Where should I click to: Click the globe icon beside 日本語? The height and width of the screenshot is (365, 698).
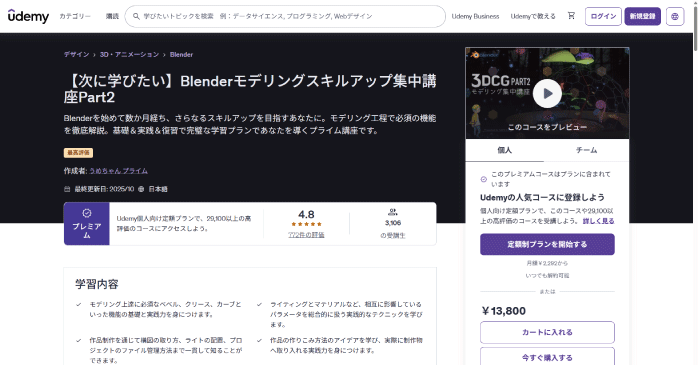141,189
